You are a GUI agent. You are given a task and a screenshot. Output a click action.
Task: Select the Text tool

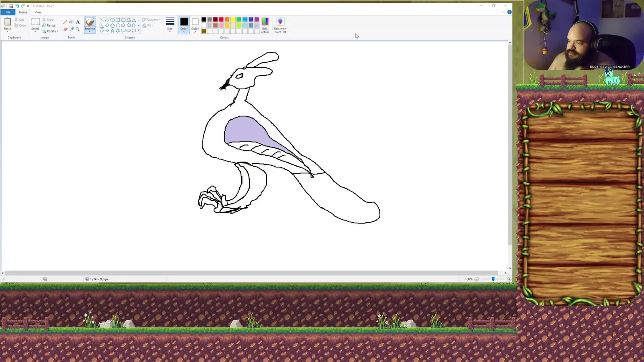pos(78,22)
